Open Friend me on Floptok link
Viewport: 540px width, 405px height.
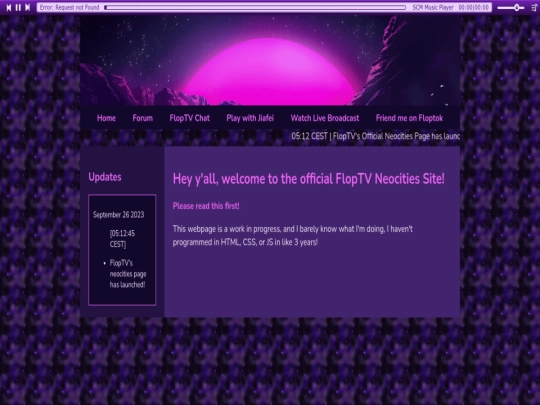coord(409,118)
